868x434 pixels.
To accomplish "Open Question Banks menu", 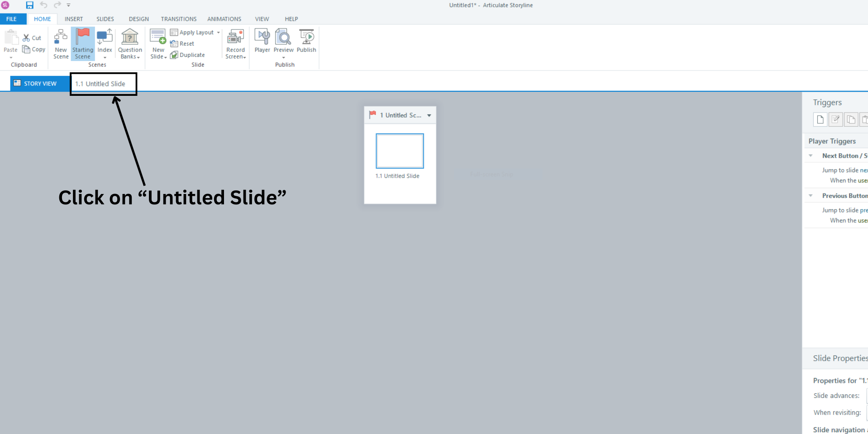I will pos(130,44).
